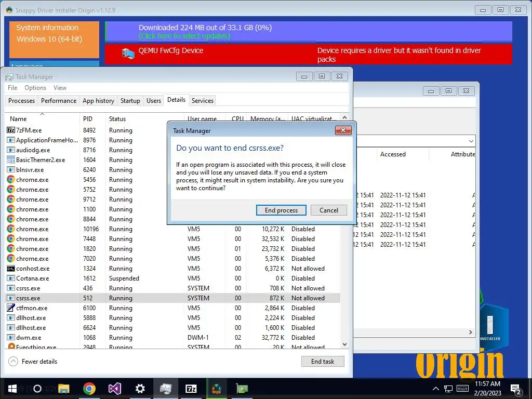Select csrss.exe icon with PID 436

coord(11,288)
